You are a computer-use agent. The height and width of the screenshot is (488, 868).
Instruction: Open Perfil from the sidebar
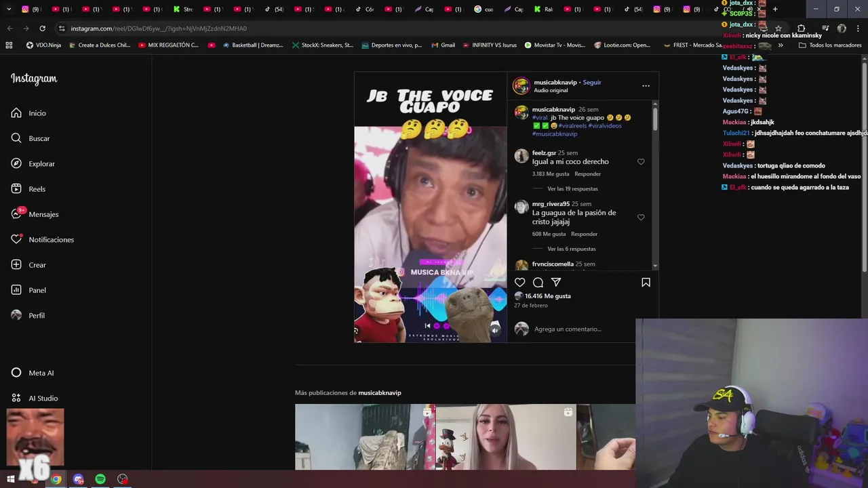click(28, 315)
